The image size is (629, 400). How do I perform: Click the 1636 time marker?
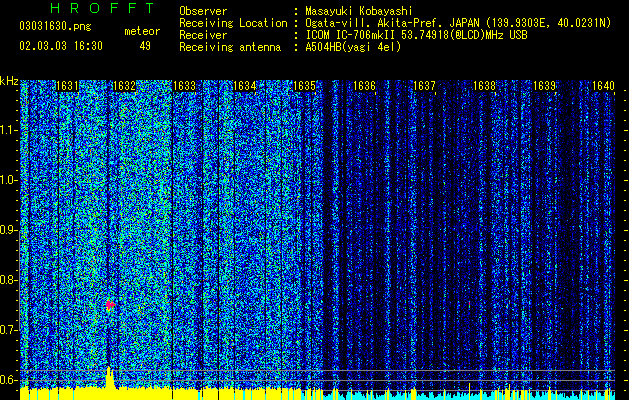click(364, 86)
